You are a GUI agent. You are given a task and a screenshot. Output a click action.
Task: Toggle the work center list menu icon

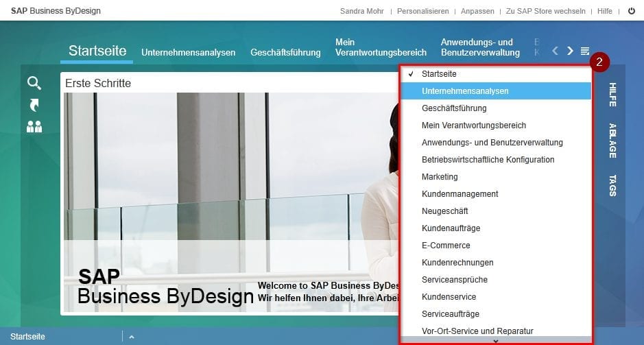tap(585, 51)
